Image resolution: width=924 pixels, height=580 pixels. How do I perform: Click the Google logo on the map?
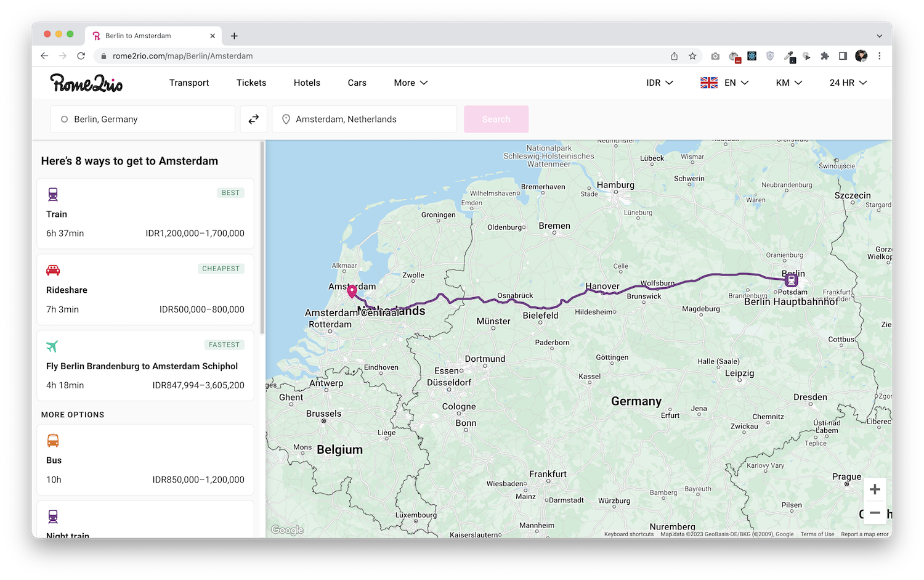point(287,530)
